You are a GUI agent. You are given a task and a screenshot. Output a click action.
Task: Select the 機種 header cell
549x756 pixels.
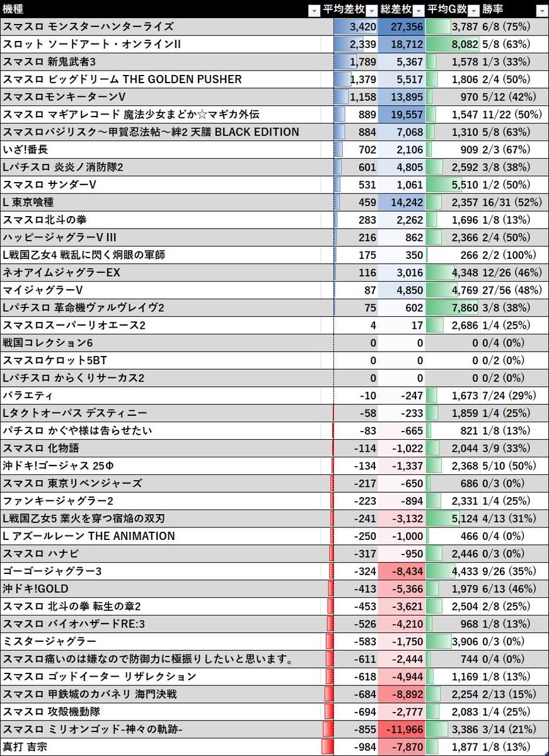(161, 10)
